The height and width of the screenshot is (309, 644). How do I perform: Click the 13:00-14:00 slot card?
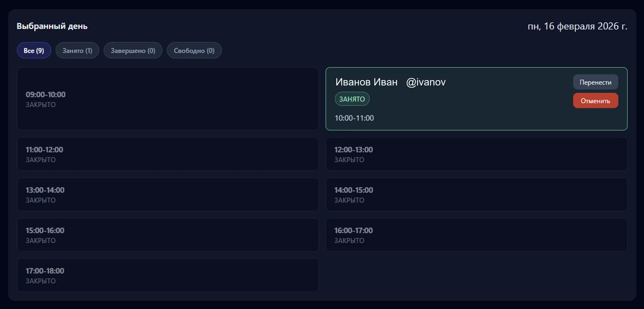168,194
